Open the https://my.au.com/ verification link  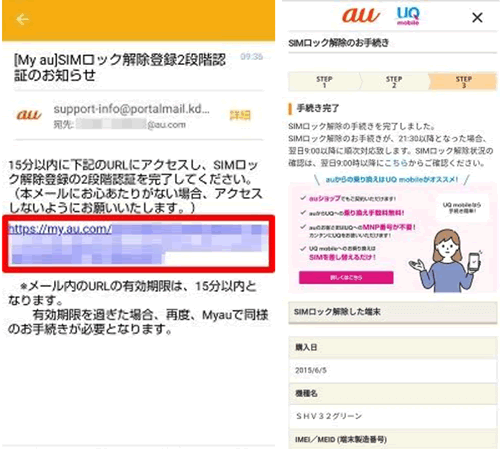coord(60,229)
